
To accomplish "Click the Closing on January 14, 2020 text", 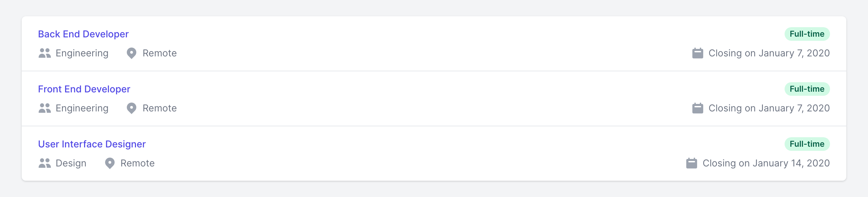I will (766, 163).
